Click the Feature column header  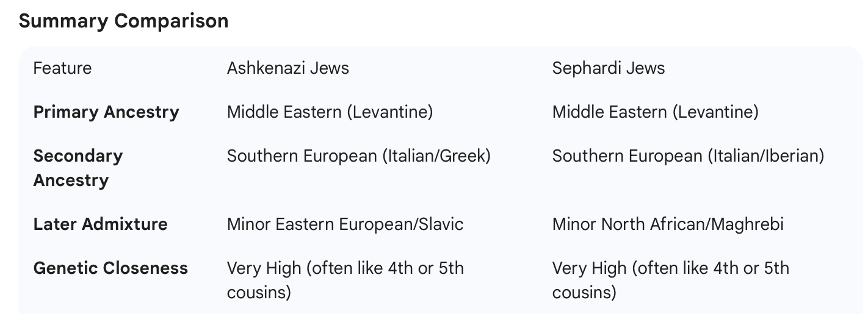point(62,68)
